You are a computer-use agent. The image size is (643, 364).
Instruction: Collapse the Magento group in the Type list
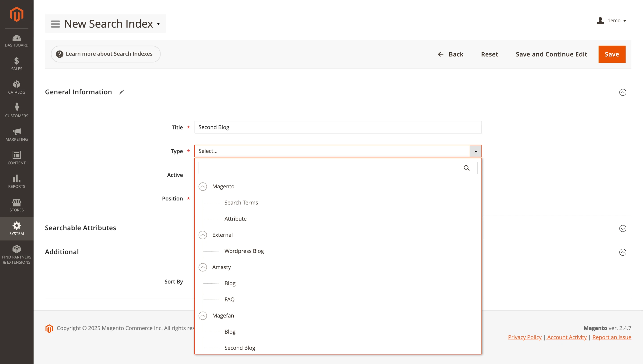point(203,186)
